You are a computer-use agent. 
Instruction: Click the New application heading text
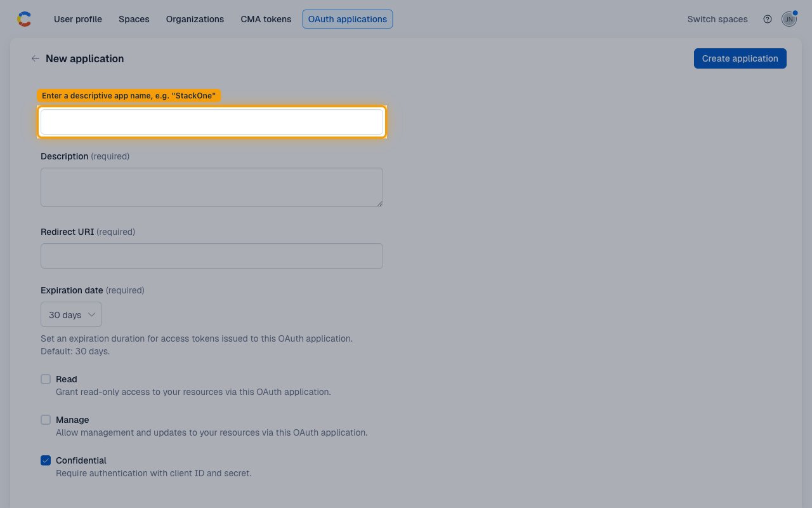coord(85,58)
